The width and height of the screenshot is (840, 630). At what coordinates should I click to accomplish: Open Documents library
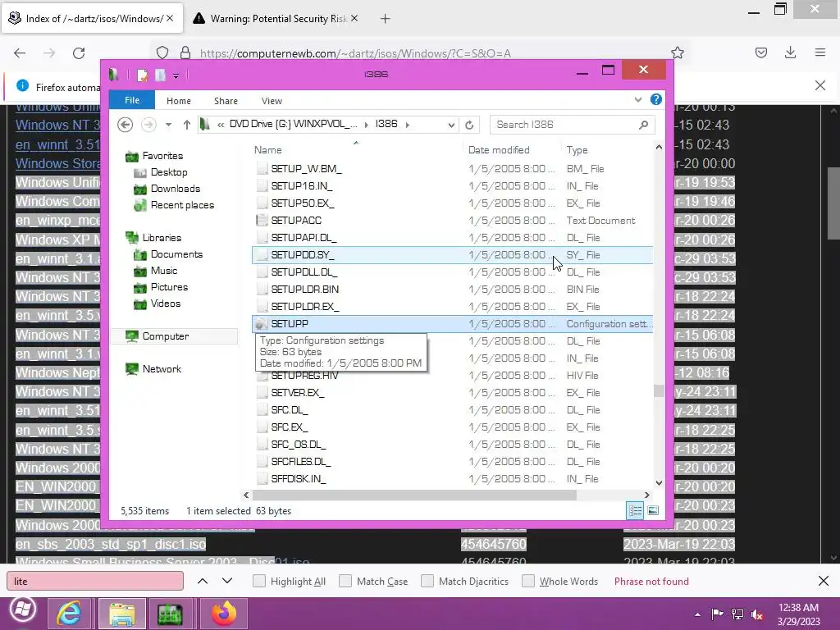click(x=176, y=254)
